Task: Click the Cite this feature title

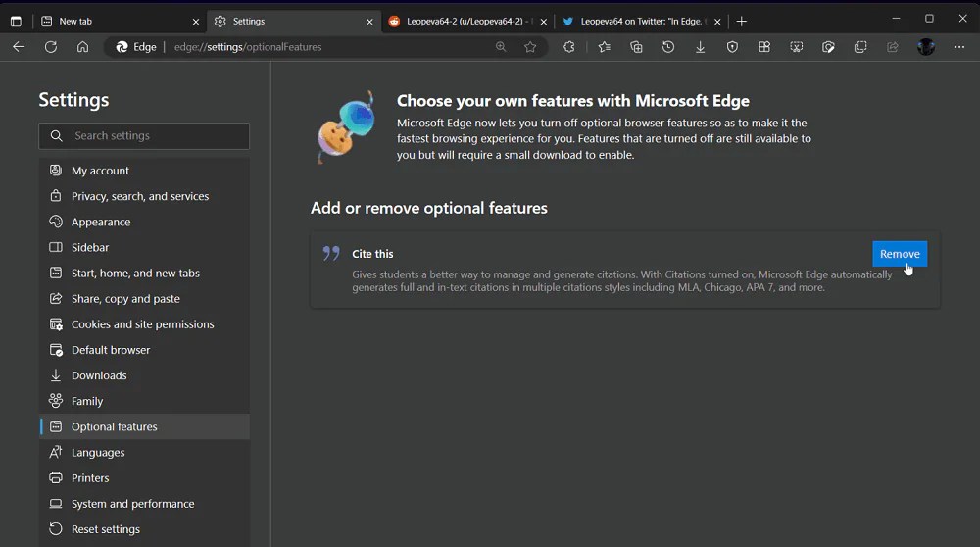Action: point(372,254)
